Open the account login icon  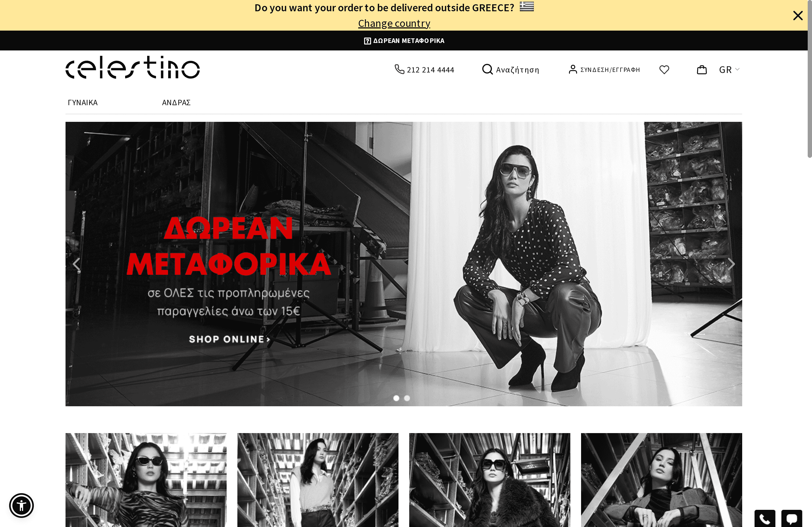pos(572,69)
